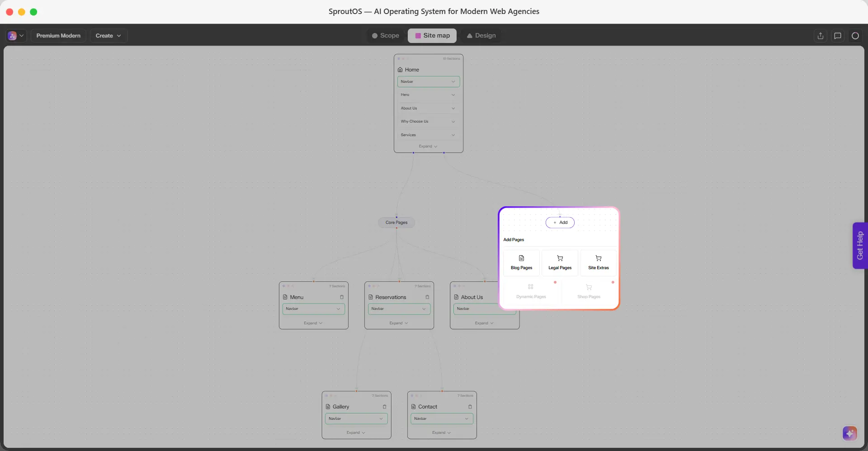This screenshot has width=868, height=451.
Task: Expand the Hero section in Home card
Action: [429, 95]
